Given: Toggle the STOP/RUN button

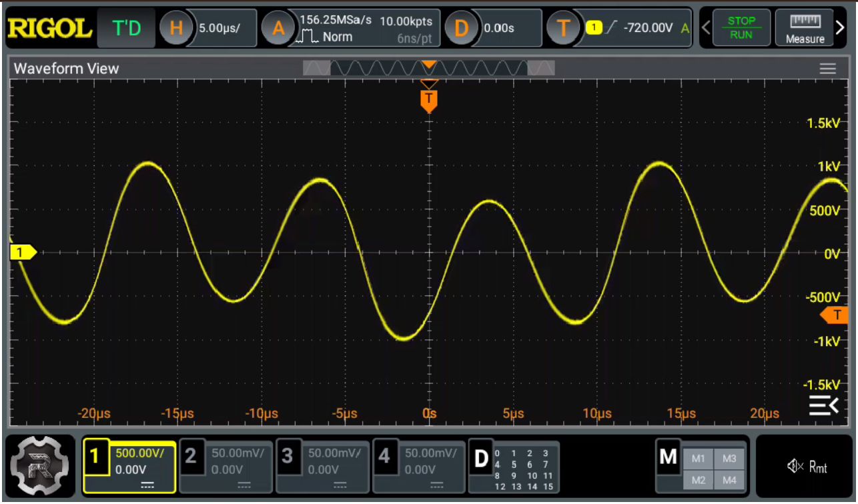Looking at the screenshot, I should [x=741, y=28].
